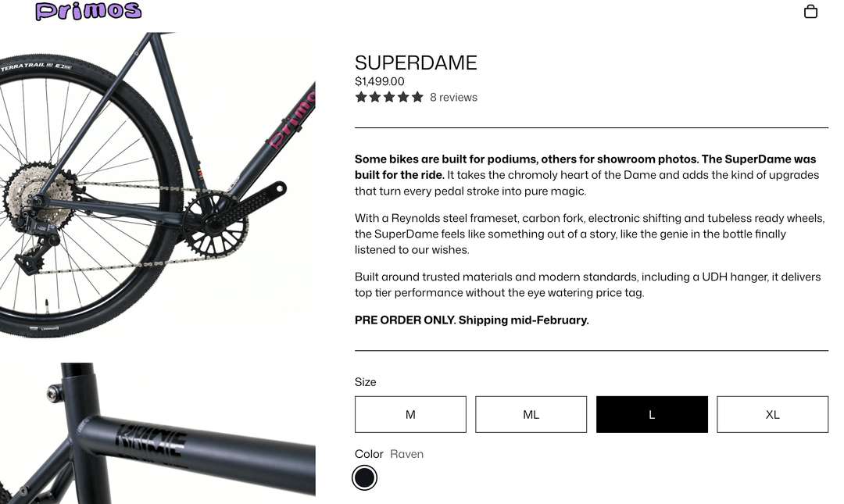This screenshot has height=504, width=844.
Task: View the frame top tube close-up photo
Action: tap(156, 434)
